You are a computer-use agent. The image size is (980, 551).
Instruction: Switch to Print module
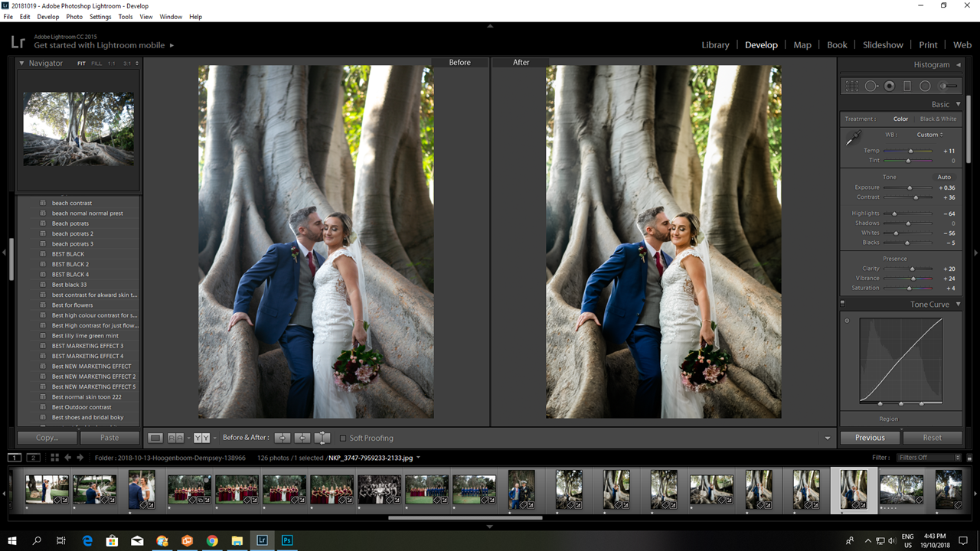(x=928, y=45)
